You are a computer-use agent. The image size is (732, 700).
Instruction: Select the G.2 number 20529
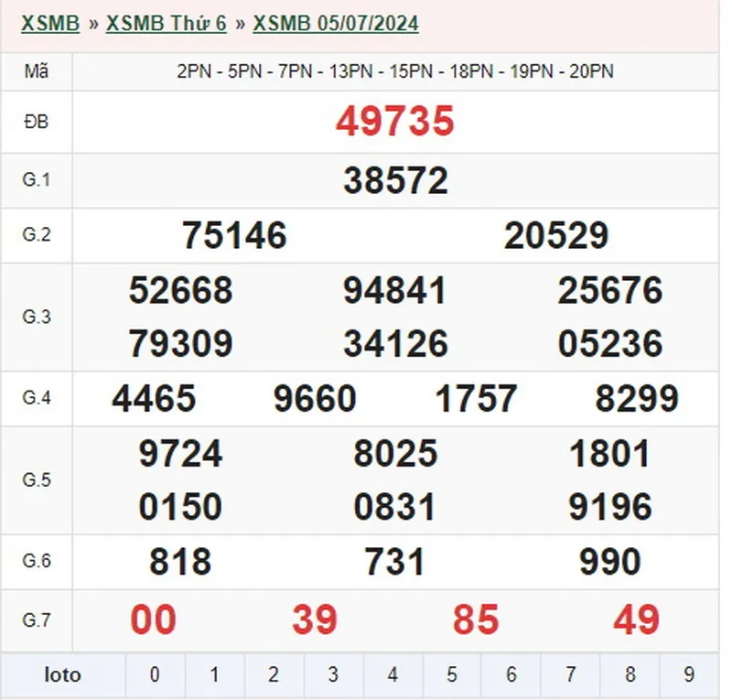pos(556,235)
